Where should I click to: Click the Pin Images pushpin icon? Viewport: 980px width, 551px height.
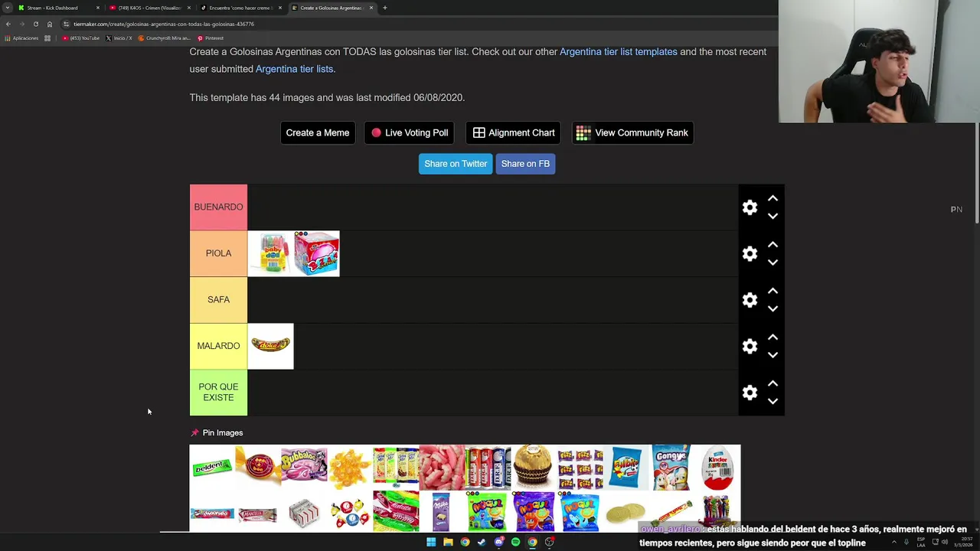[194, 433]
